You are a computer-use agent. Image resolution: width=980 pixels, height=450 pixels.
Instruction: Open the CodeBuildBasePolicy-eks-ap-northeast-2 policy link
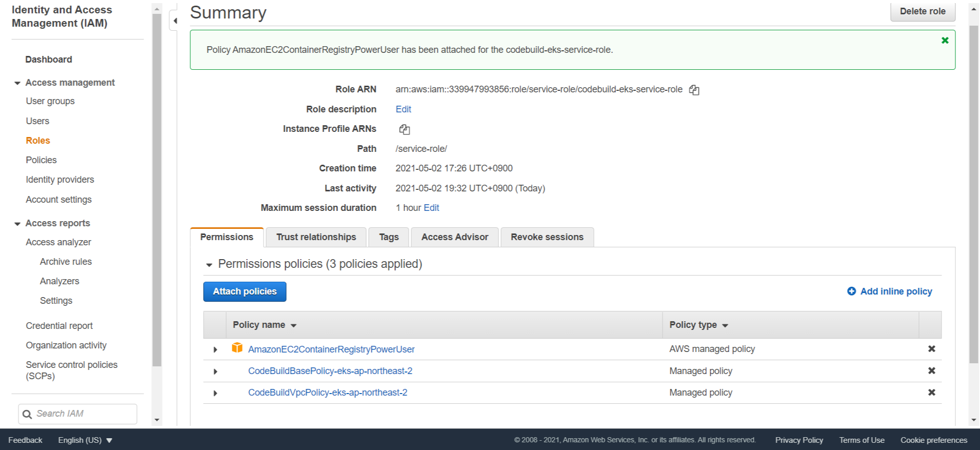click(330, 371)
